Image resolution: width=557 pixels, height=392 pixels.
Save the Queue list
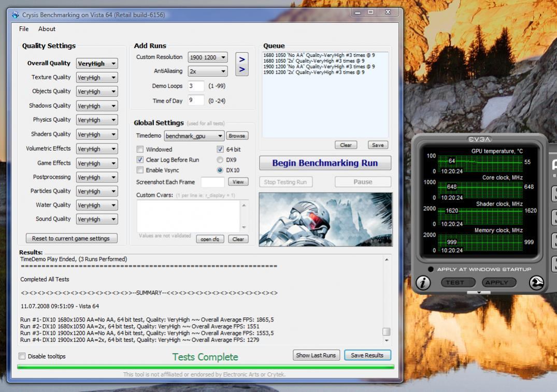(378, 145)
